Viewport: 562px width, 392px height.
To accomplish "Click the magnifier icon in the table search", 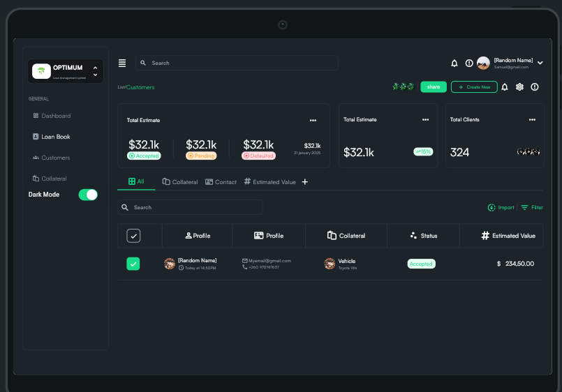I will coord(125,207).
